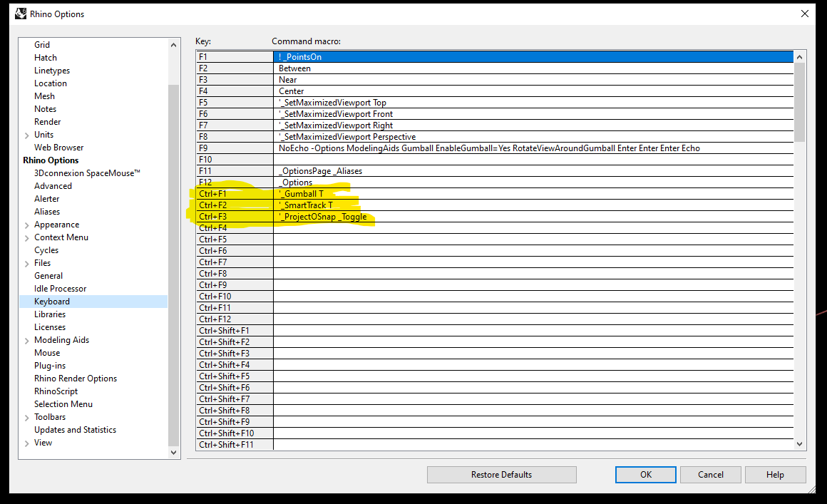Expand the Files tree node
Viewport: 827px width, 504px height.
click(27, 264)
